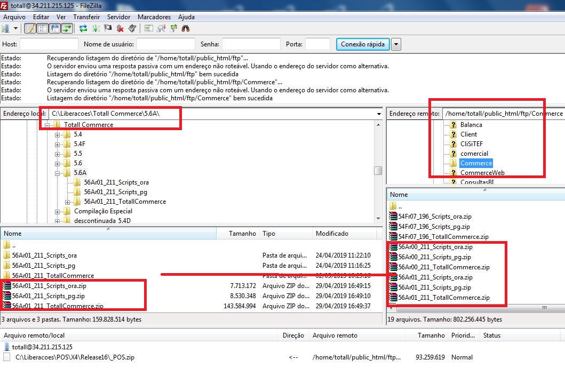
Task: Expand the 56Ar01_211_TotallCommerce tree folder
Action: pos(67,202)
